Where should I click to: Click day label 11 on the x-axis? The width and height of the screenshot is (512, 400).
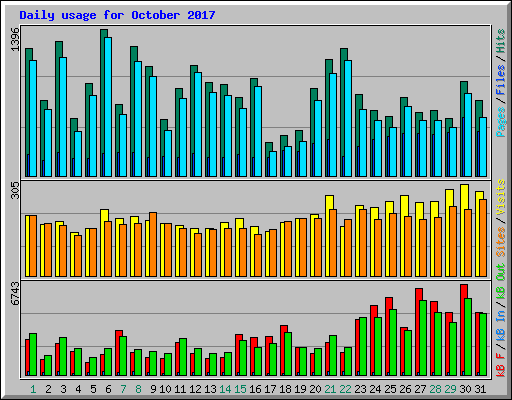tap(180, 389)
